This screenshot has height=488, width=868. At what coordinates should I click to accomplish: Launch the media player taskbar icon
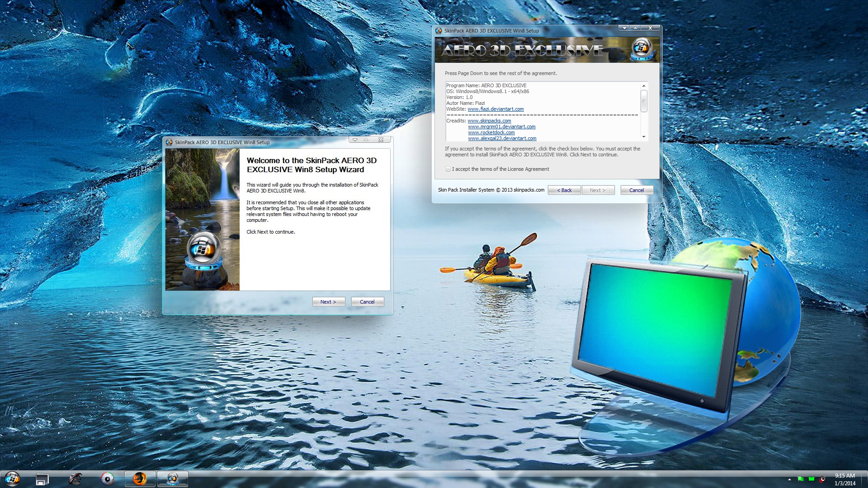[x=107, y=479]
